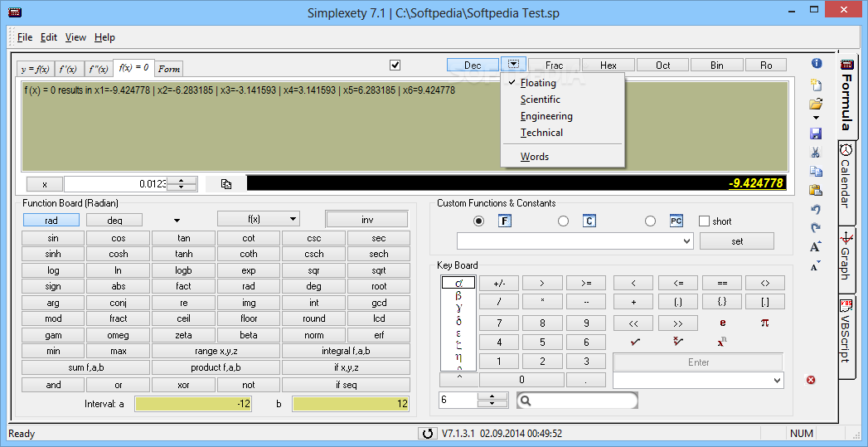The image size is (868, 447).
Task: Insert the nth root symbol
Action: click(679, 342)
